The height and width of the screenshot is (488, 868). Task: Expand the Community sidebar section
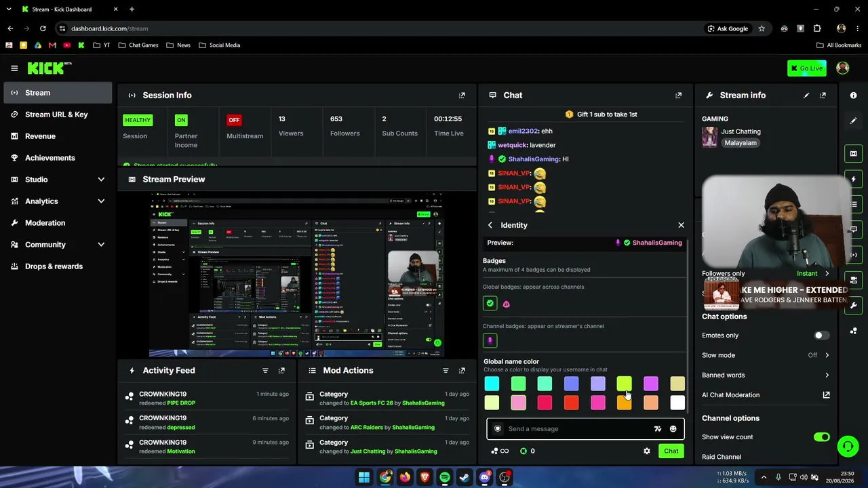[58, 245]
